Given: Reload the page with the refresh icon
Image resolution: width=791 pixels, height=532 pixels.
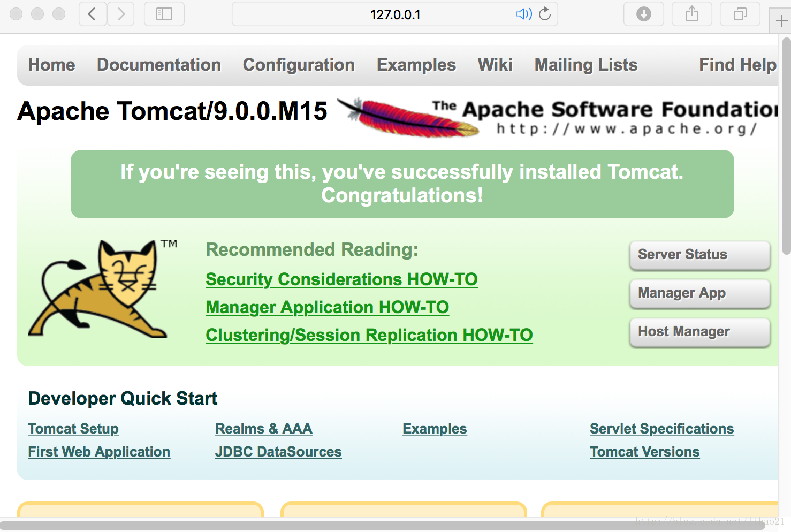Looking at the screenshot, I should pyautogui.click(x=545, y=14).
